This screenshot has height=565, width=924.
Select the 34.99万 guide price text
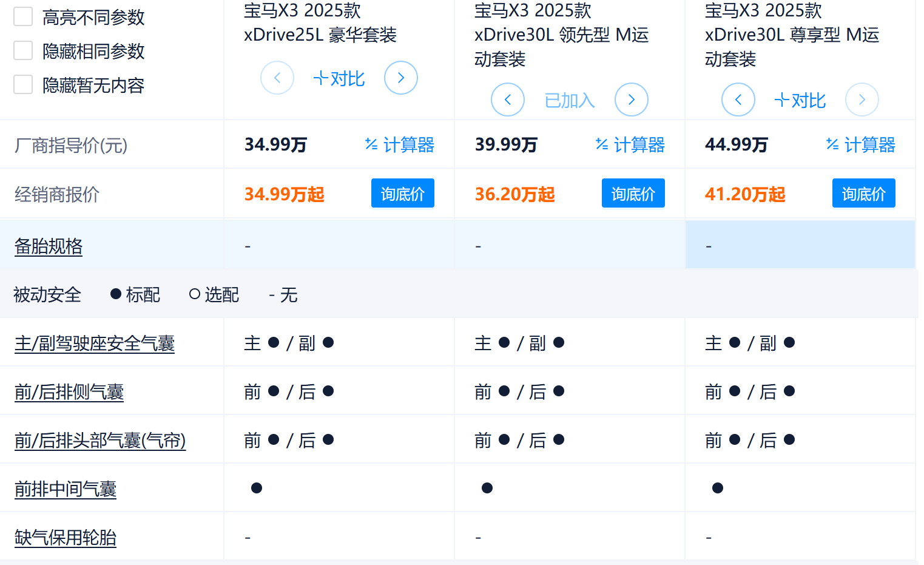pos(276,144)
